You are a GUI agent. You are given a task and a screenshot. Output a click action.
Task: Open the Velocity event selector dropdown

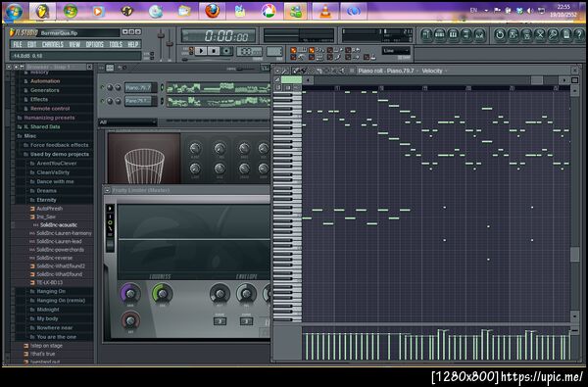[434, 71]
